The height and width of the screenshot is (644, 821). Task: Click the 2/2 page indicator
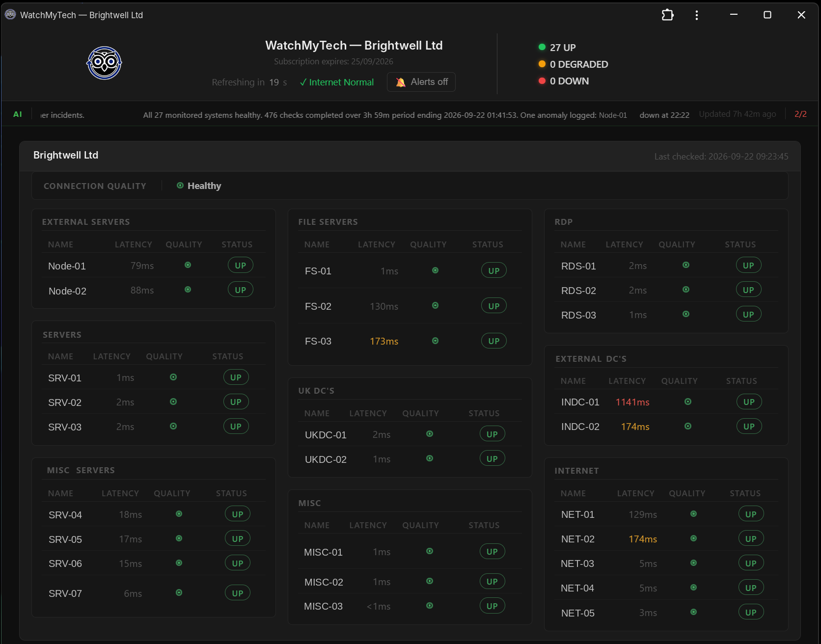[x=800, y=114]
